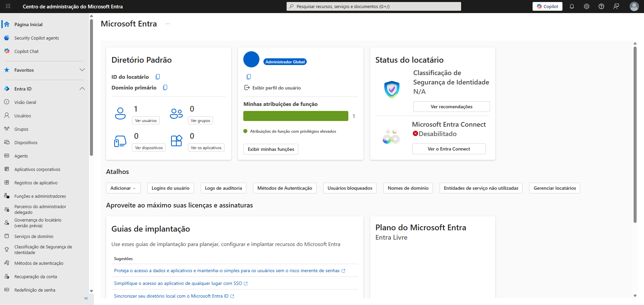Copy the ID do locatário value
This screenshot has width=644, height=305.
158,77
